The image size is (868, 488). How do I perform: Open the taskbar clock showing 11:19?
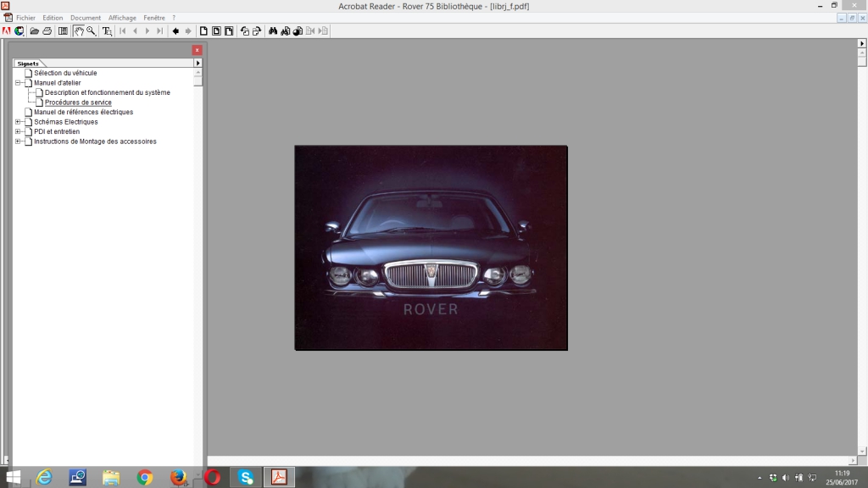(x=842, y=478)
